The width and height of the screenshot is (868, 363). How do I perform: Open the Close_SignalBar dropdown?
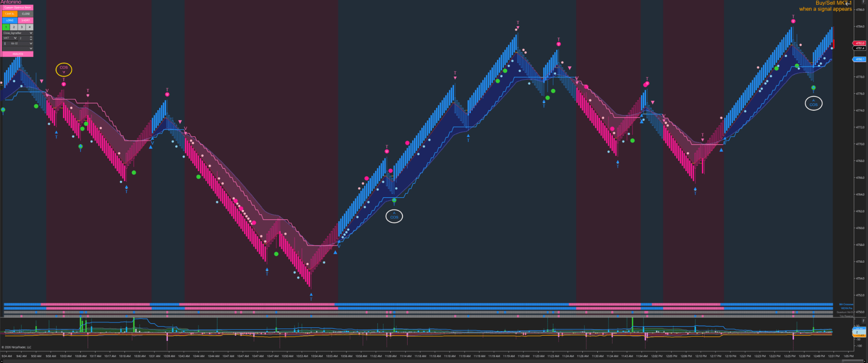(x=18, y=33)
